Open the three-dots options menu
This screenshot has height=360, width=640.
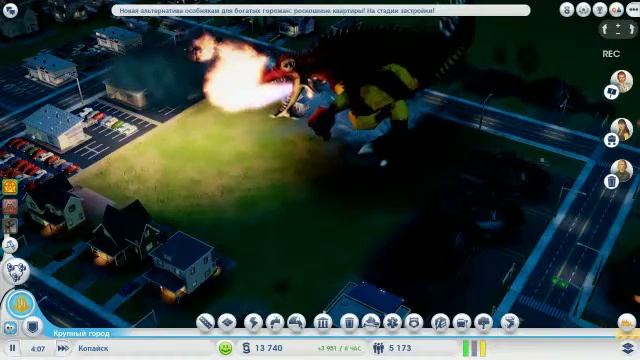coord(633,9)
